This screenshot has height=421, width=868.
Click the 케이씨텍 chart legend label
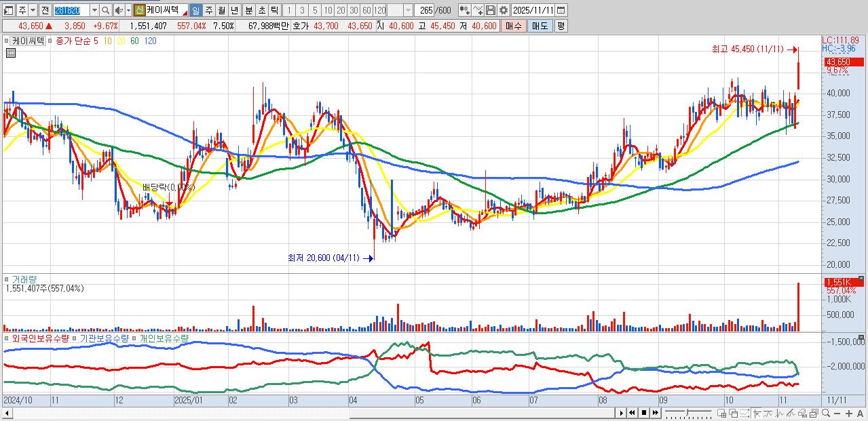coord(27,41)
